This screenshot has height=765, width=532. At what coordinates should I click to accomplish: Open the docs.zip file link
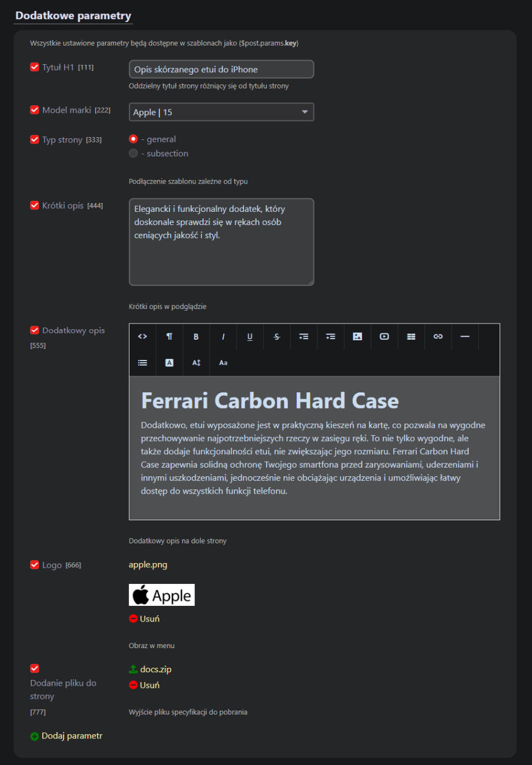156,670
